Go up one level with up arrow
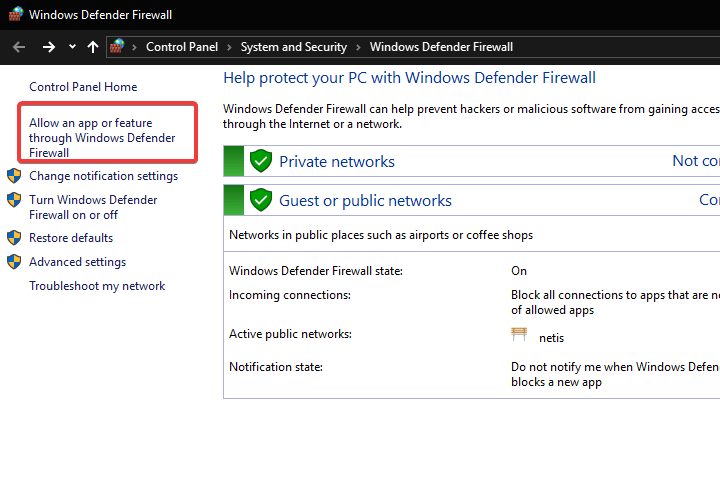 coord(93,47)
